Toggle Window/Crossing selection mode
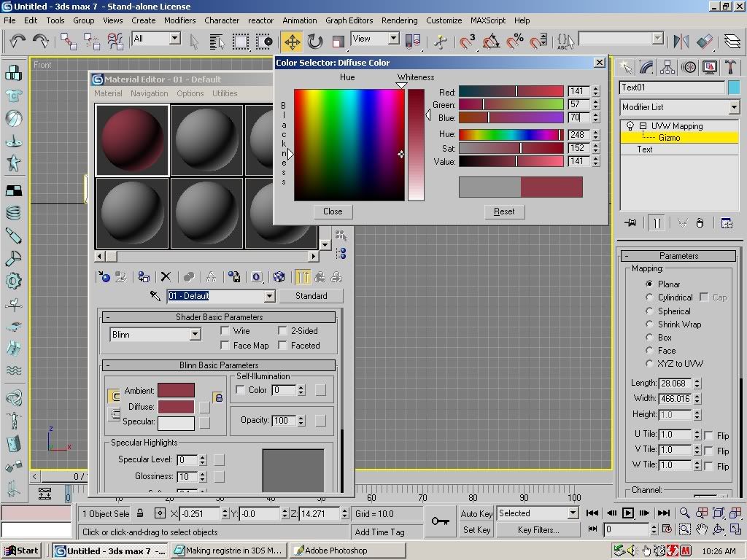This screenshot has width=747, height=560. coord(264,42)
